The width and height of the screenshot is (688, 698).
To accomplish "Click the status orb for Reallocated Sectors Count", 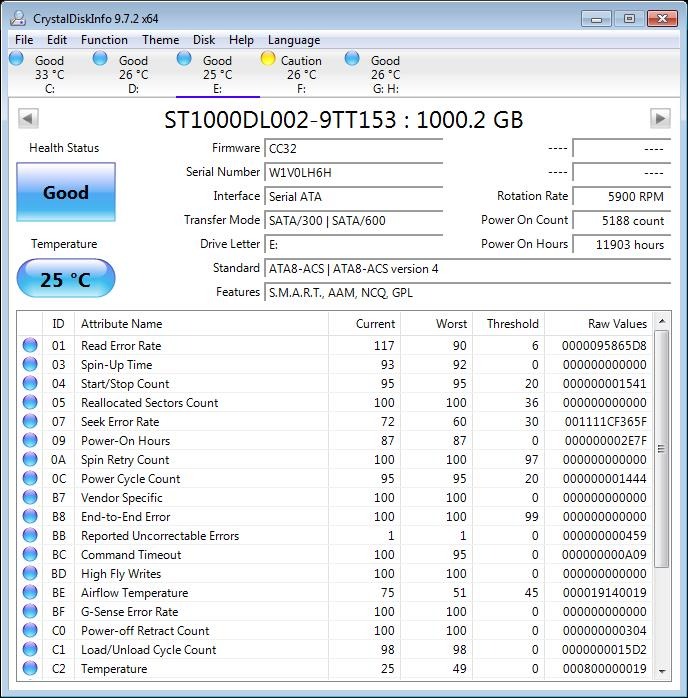I will [x=30, y=403].
